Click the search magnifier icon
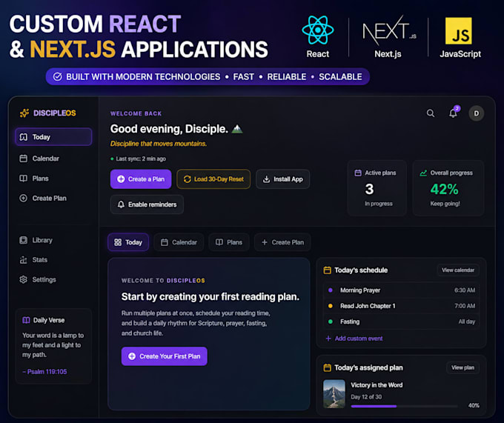This screenshot has width=504, height=423. (x=431, y=113)
